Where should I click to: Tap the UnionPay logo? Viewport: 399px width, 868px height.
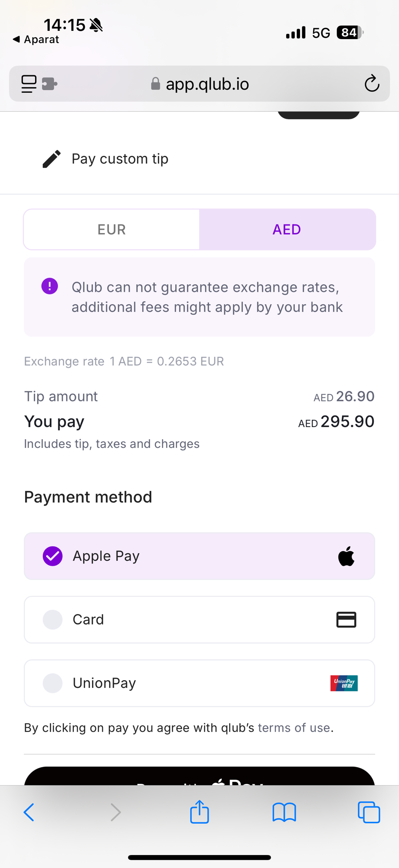tap(344, 683)
